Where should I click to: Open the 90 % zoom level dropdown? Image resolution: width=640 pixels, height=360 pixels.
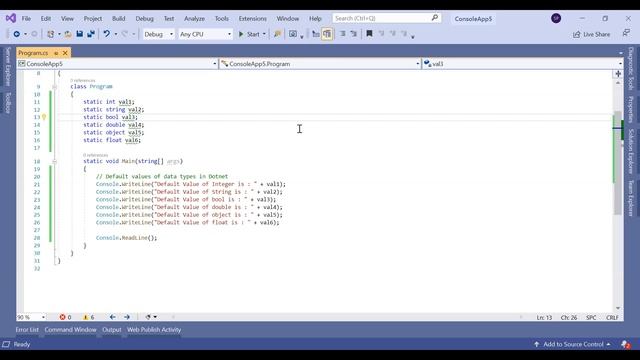click(x=31, y=317)
